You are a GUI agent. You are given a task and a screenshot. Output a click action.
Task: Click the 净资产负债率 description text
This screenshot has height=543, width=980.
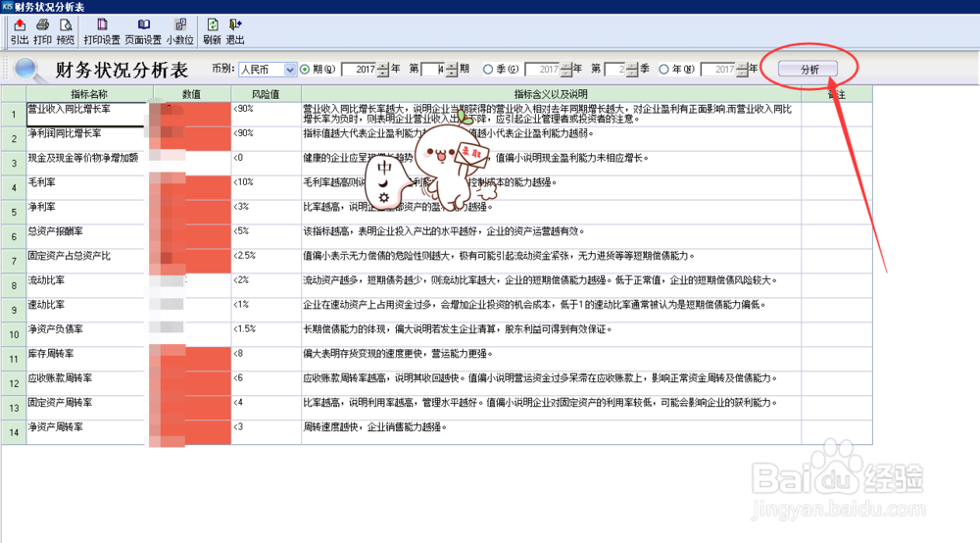pyautogui.click(x=458, y=329)
